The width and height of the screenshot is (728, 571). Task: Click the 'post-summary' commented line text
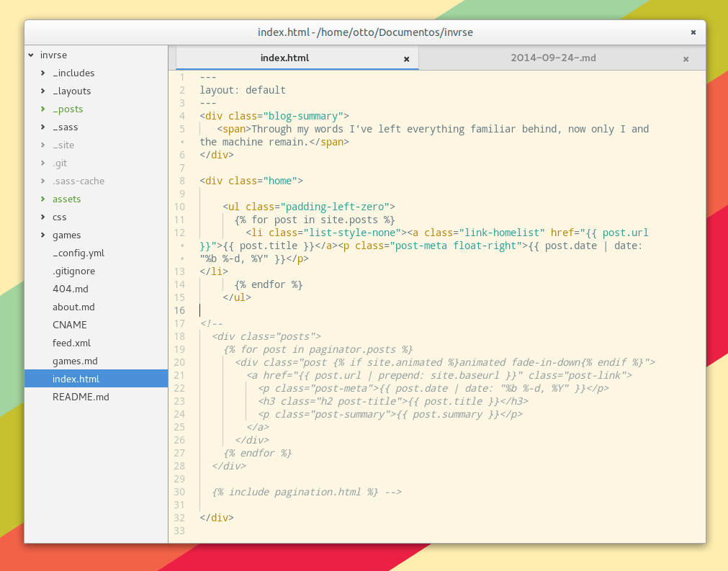(x=390, y=414)
